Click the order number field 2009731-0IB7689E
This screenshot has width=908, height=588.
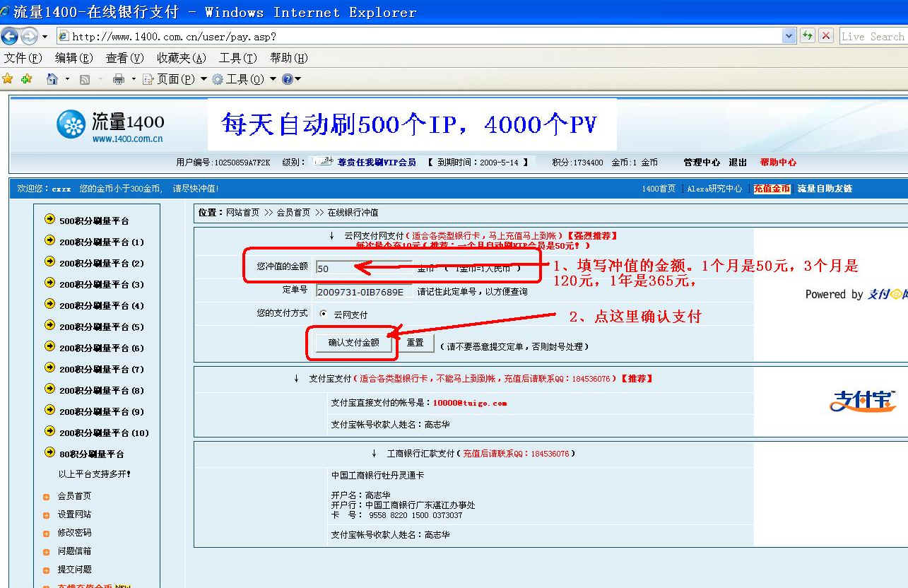pyautogui.click(x=364, y=291)
